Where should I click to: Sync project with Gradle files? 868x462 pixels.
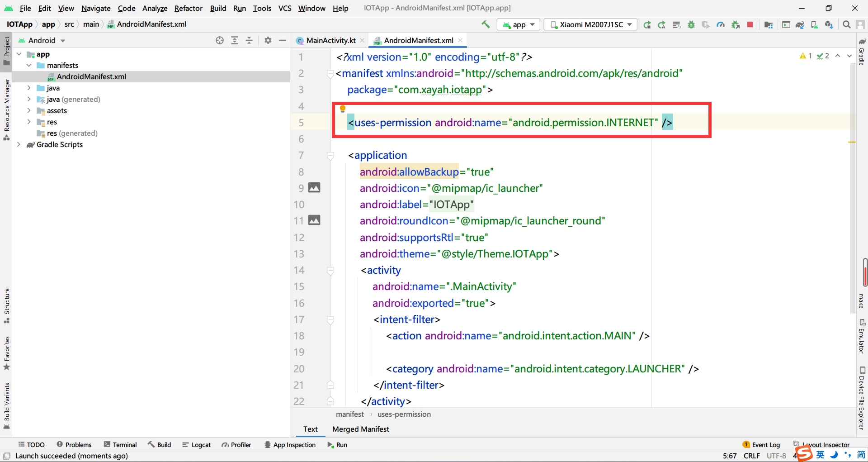coord(800,24)
